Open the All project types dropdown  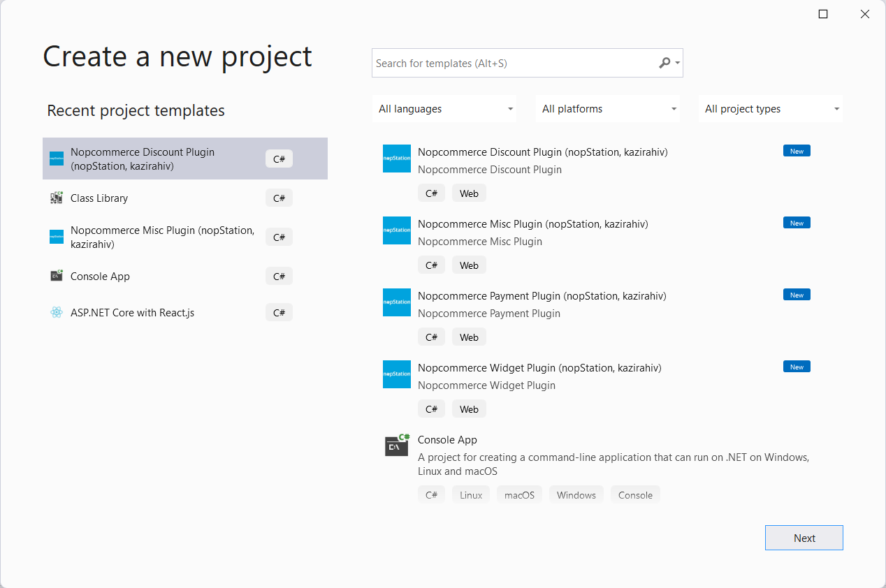click(x=771, y=109)
